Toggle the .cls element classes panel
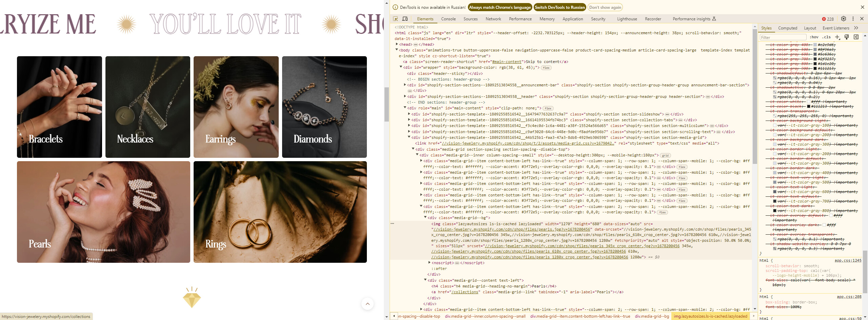The width and height of the screenshot is (868, 320). coord(827,37)
